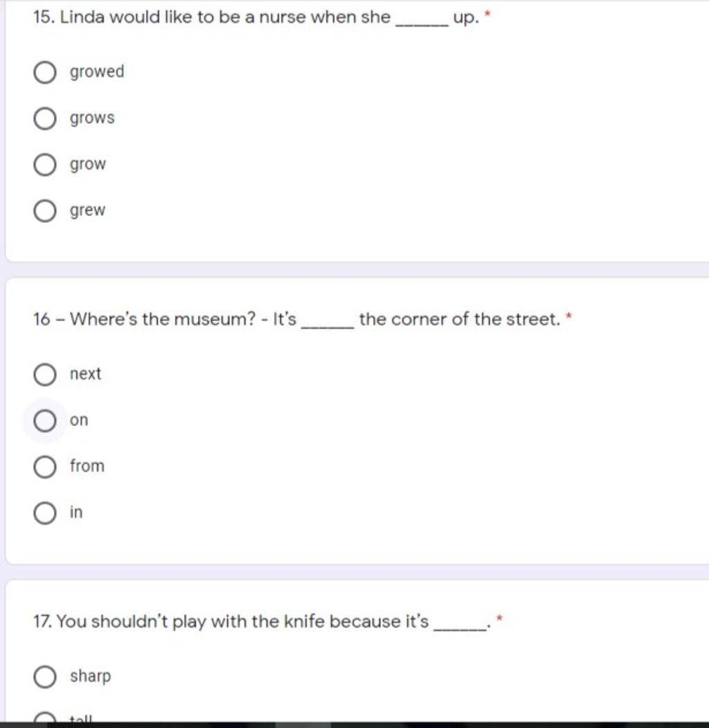Select the 'in' radio button
The image size is (709, 728).
pos(45,513)
